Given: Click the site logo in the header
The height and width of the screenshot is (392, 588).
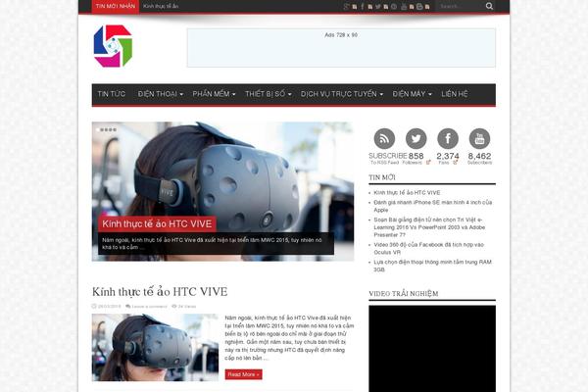Looking at the screenshot, I should pos(113,46).
